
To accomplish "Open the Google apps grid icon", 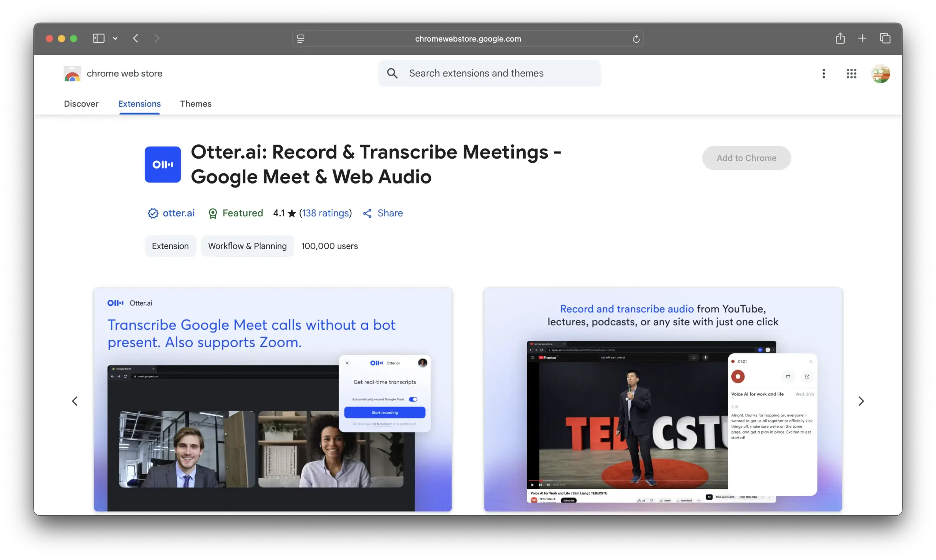I will coord(851,73).
